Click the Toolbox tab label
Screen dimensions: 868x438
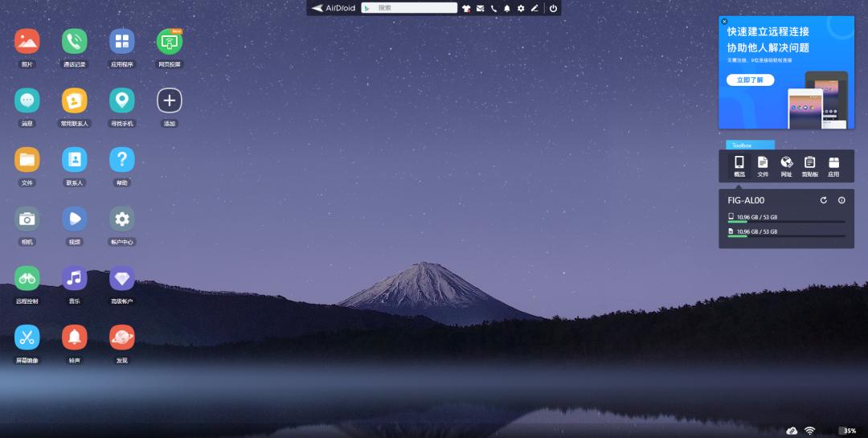click(742, 145)
